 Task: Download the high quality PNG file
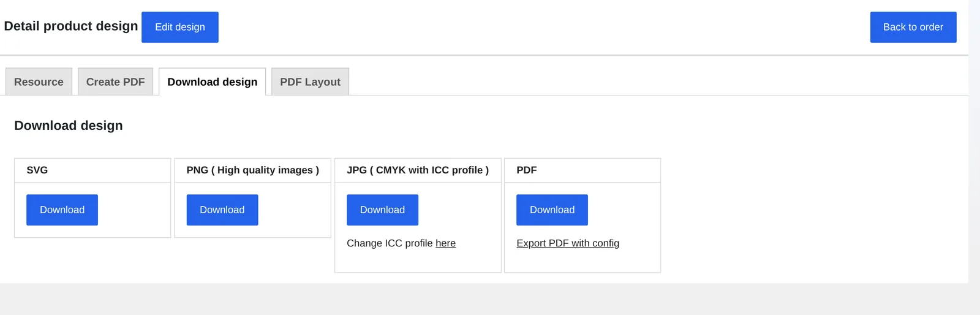pyautogui.click(x=222, y=210)
